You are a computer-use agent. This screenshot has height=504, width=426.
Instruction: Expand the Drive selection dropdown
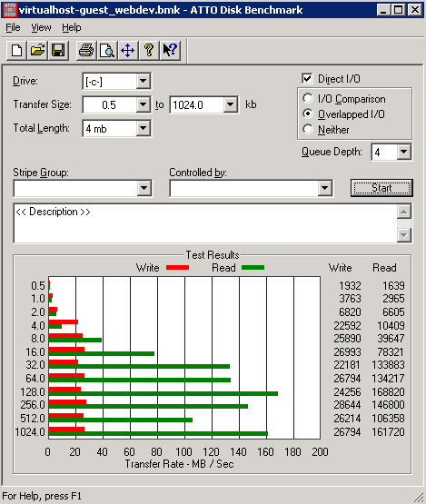144,81
